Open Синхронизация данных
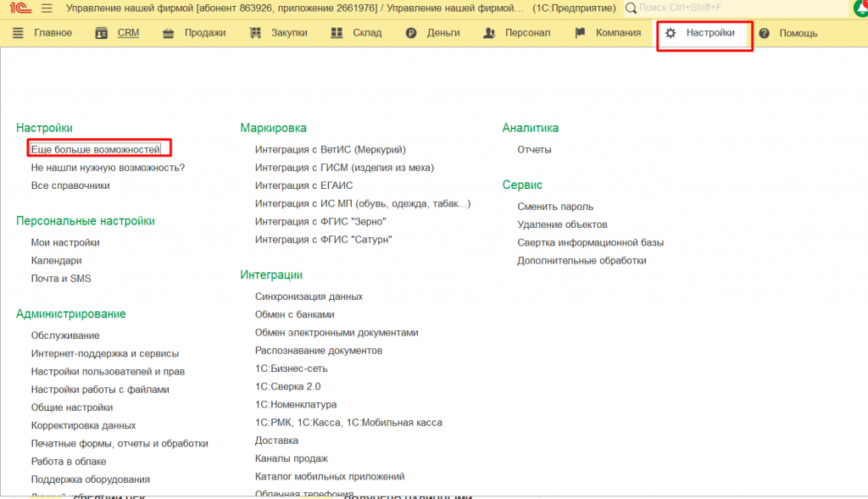The image size is (868, 499). [309, 297]
